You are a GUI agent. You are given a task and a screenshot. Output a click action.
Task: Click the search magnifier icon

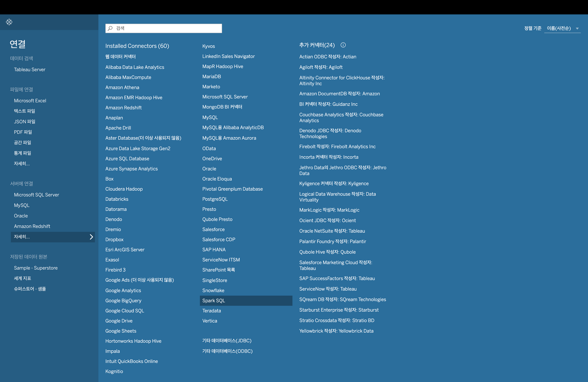[x=110, y=28]
